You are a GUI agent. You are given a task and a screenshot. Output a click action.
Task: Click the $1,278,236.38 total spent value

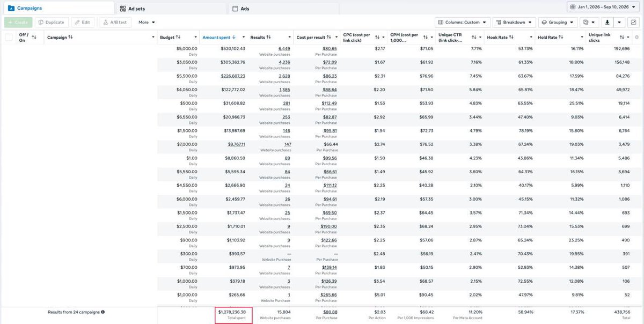pyautogui.click(x=232, y=312)
